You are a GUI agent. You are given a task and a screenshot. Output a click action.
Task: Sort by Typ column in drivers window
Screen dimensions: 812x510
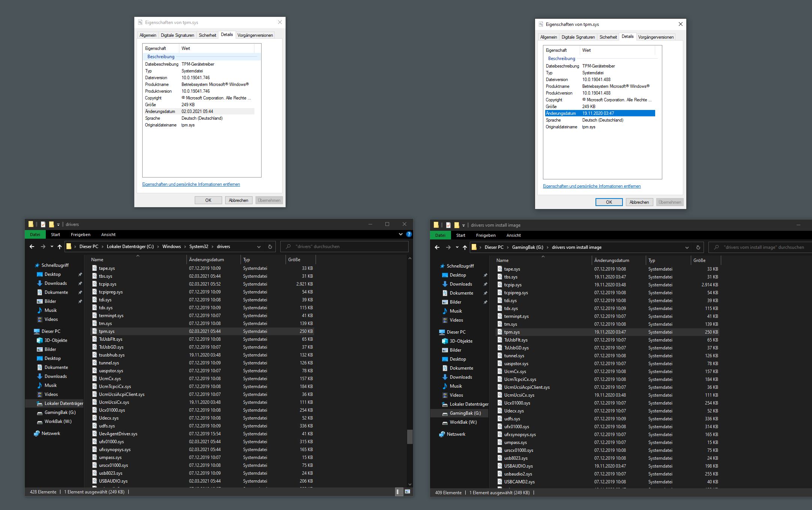pos(263,260)
